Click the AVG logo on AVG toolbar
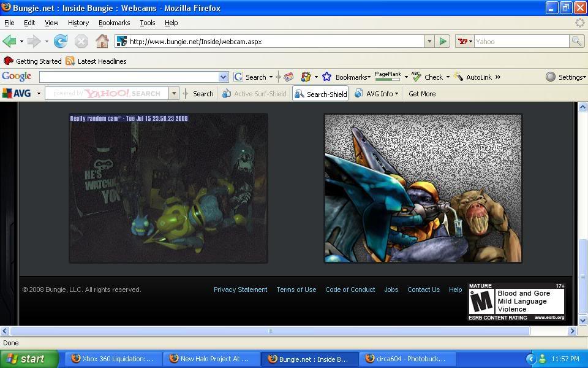The width and height of the screenshot is (588, 368). coord(17,93)
